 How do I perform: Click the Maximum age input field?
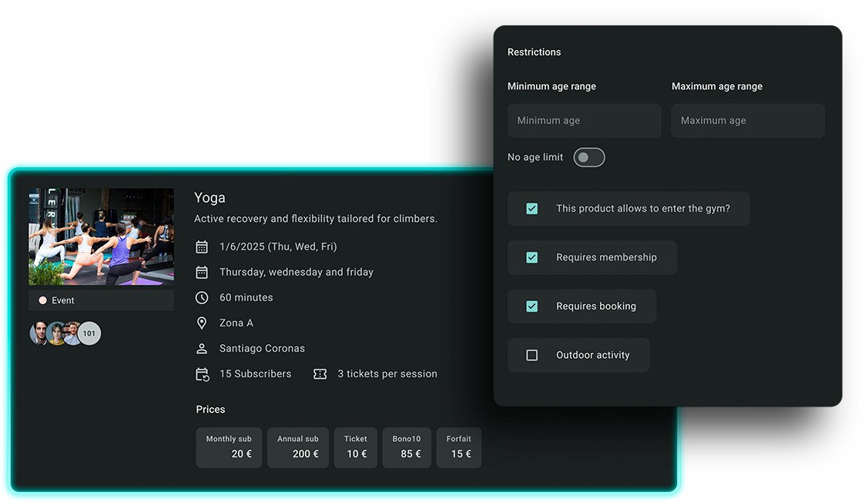point(747,121)
